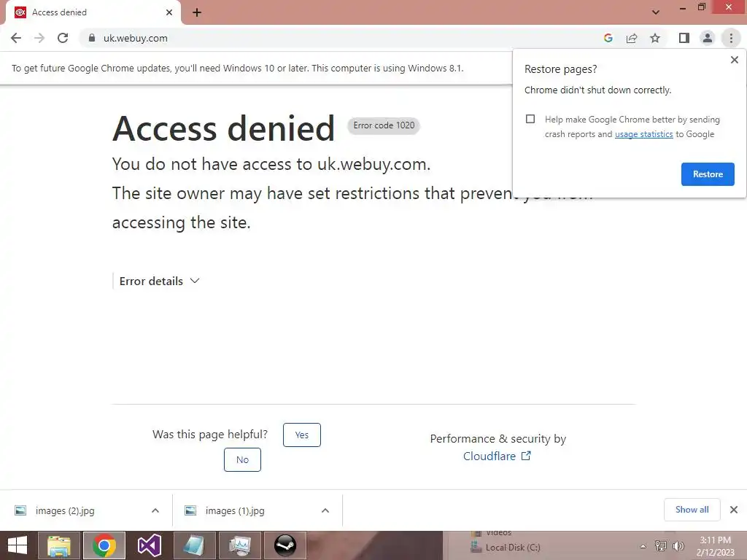The image size is (747, 560).
Task: View site information via lock icon
Action: [x=92, y=38]
